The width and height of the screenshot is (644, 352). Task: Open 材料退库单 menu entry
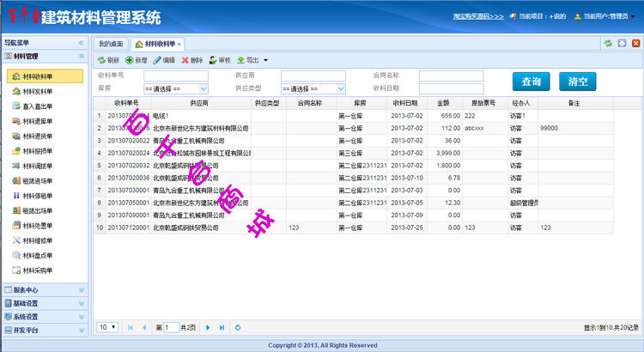coord(38,121)
